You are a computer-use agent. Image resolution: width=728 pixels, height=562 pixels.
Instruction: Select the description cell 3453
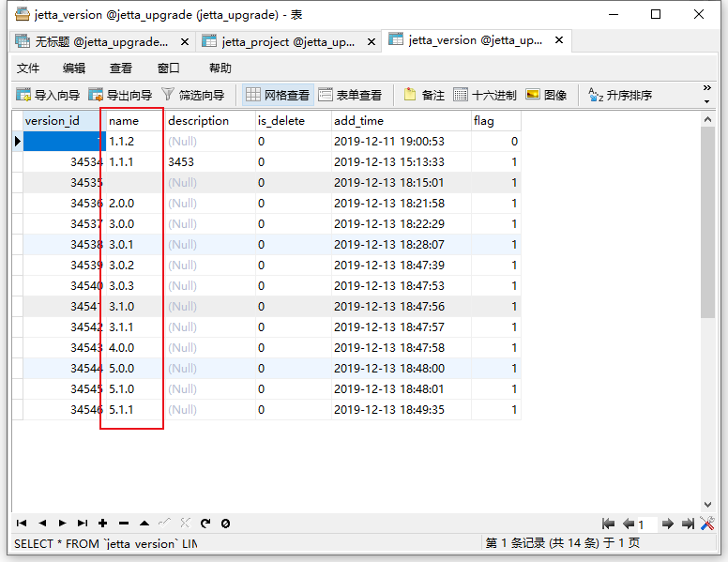[210, 162]
